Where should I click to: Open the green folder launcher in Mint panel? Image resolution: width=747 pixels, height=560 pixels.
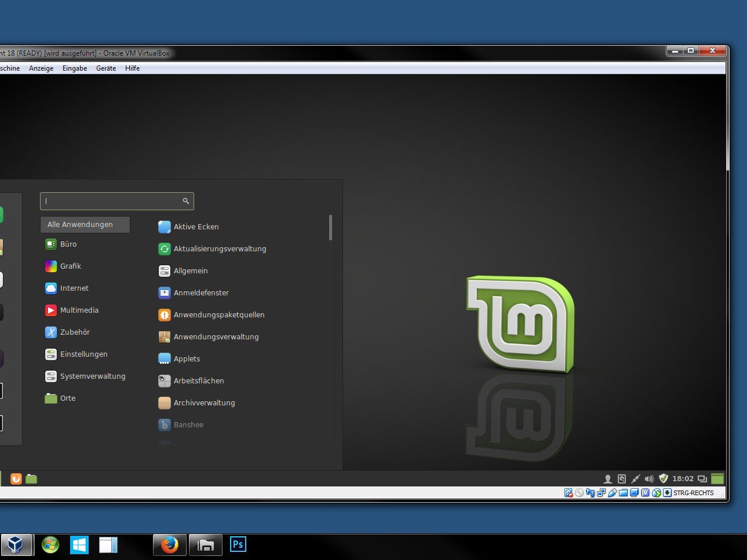point(32,478)
